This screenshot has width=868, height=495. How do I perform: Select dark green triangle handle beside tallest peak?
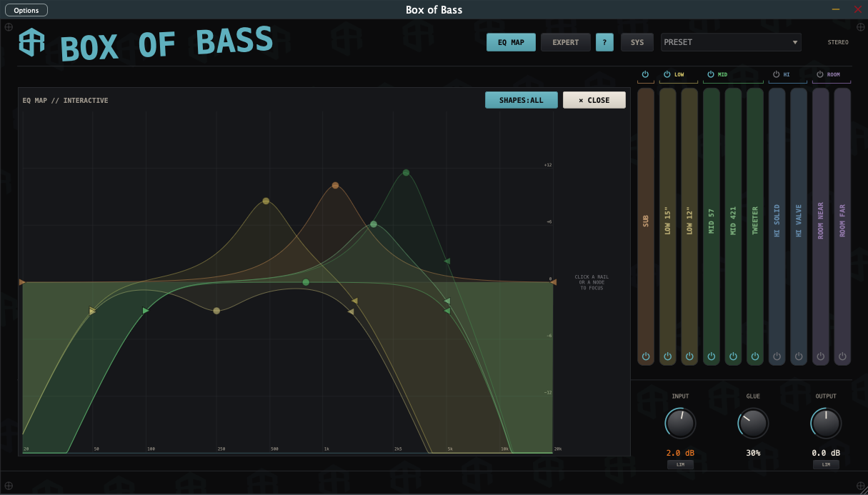click(x=447, y=261)
